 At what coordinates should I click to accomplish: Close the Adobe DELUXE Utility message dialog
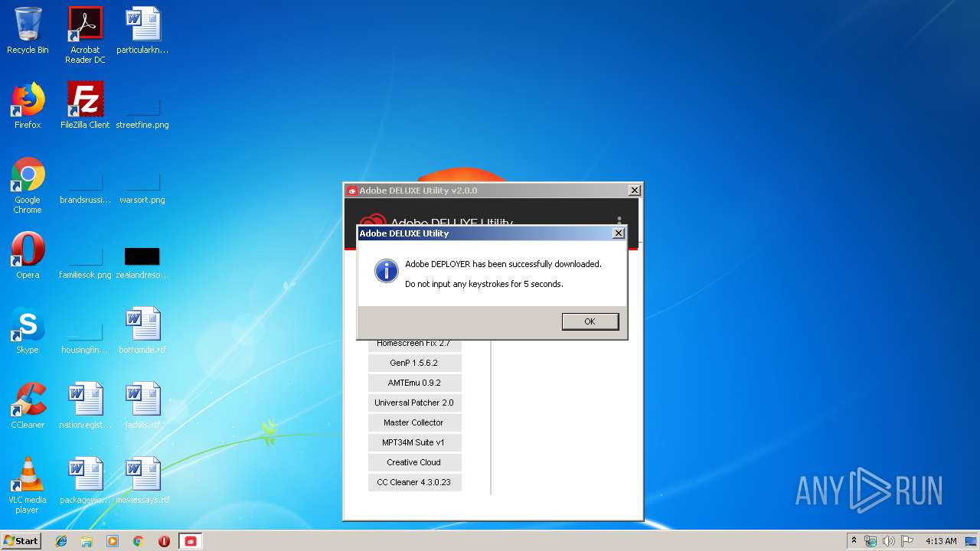click(x=619, y=233)
